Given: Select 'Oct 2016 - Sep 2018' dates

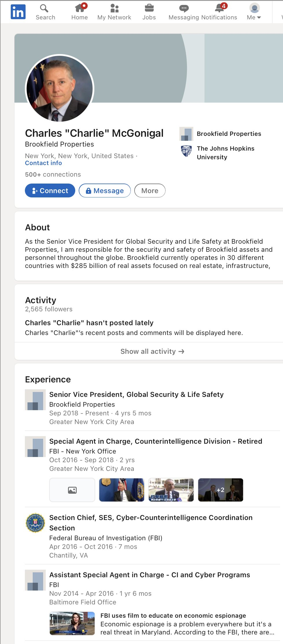Looking at the screenshot, I should click(x=81, y=460).
